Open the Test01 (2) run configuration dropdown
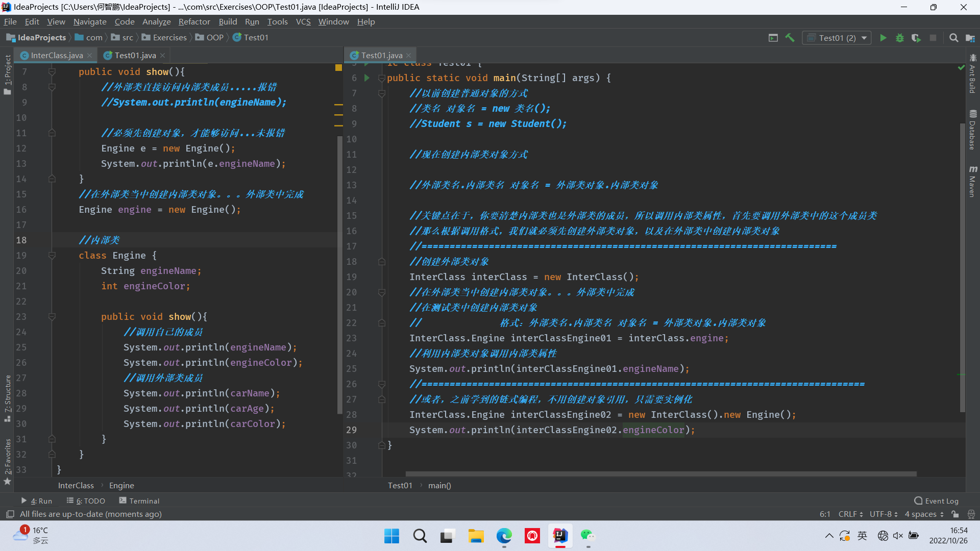980x551 pixels. pos(837,38)
